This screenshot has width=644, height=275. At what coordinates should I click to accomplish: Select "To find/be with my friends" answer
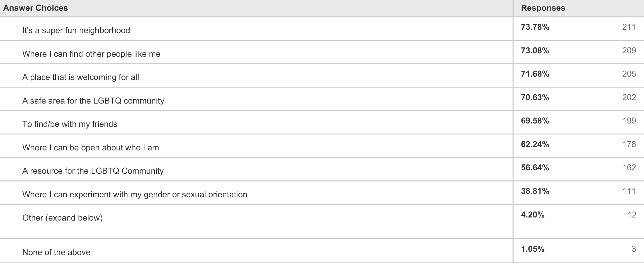[70, 124]
